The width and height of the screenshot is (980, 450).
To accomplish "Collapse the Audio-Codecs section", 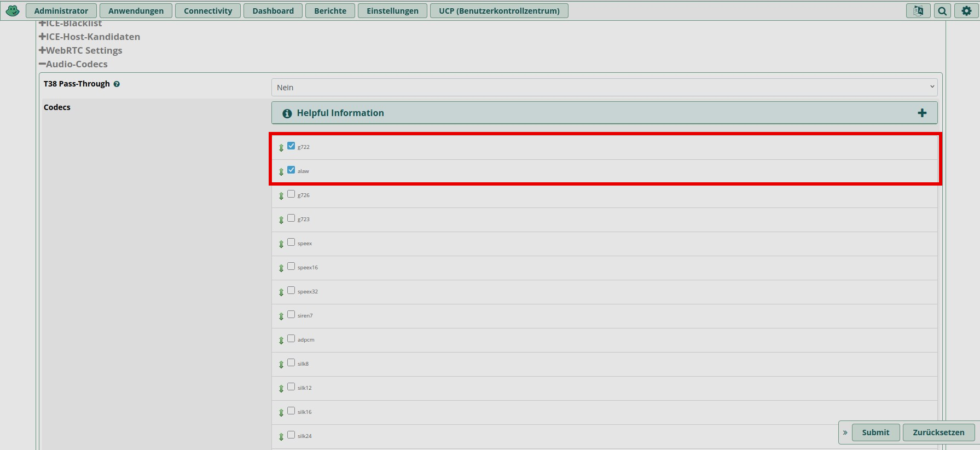I will click(x=73, y=64).
